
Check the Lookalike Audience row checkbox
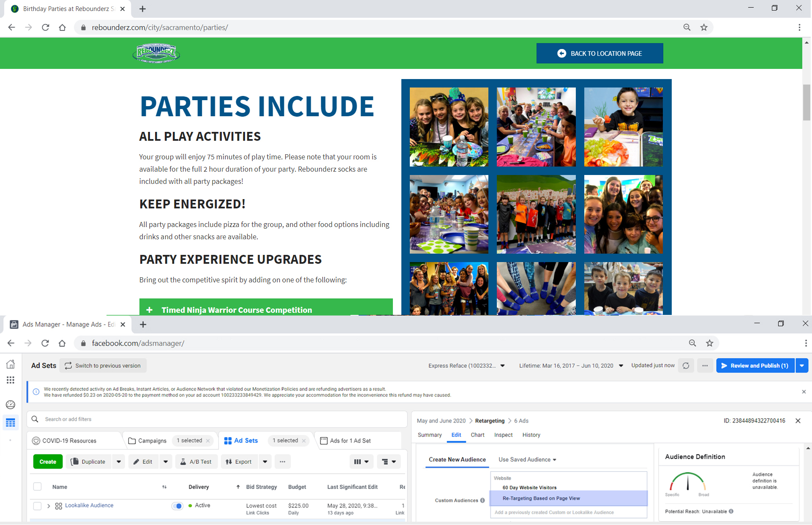coord(37,505)
